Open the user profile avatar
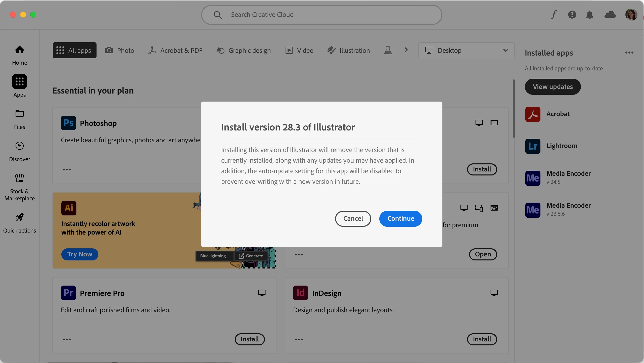644x363 pixels. click(631, 15)
